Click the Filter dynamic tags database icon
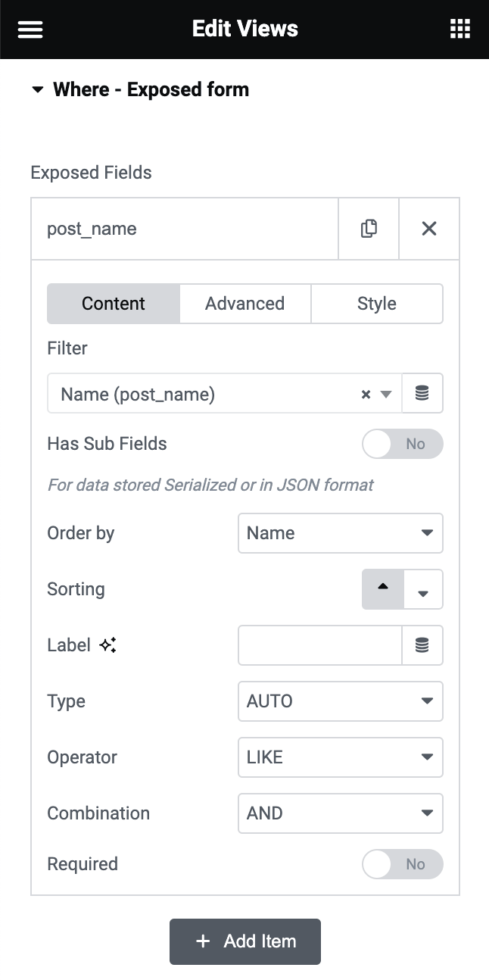 coord(422,393)
